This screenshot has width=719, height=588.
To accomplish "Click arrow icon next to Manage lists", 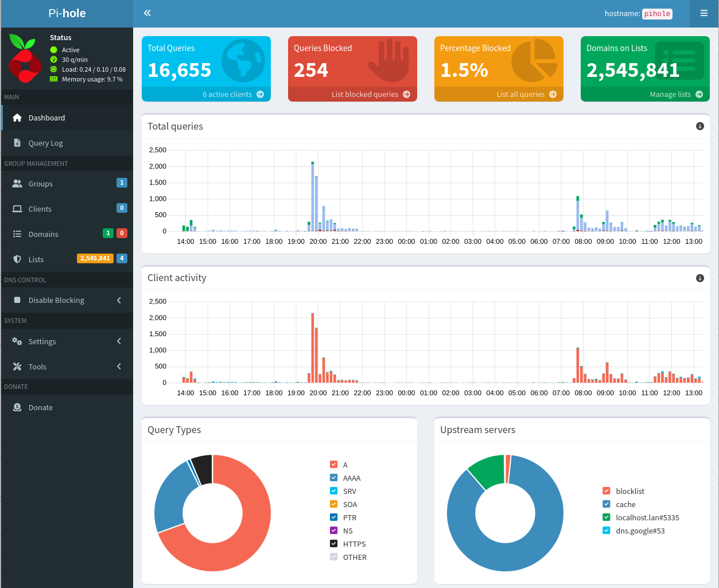I will click(699, 94).
